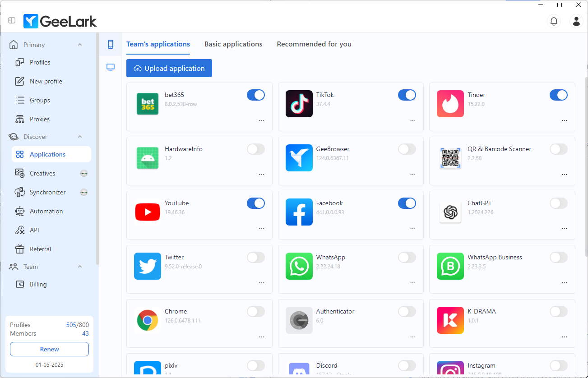Collapse the Primary section chevron
This screenshot has height=378, width=588.
pyautogui.click(x=80, y=45)
